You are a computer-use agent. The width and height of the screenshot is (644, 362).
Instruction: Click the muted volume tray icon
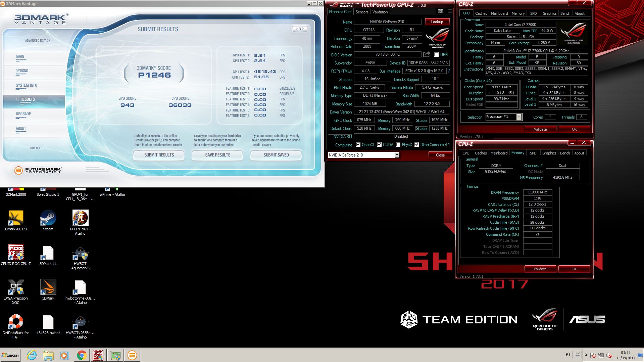(x=609, y=355)
